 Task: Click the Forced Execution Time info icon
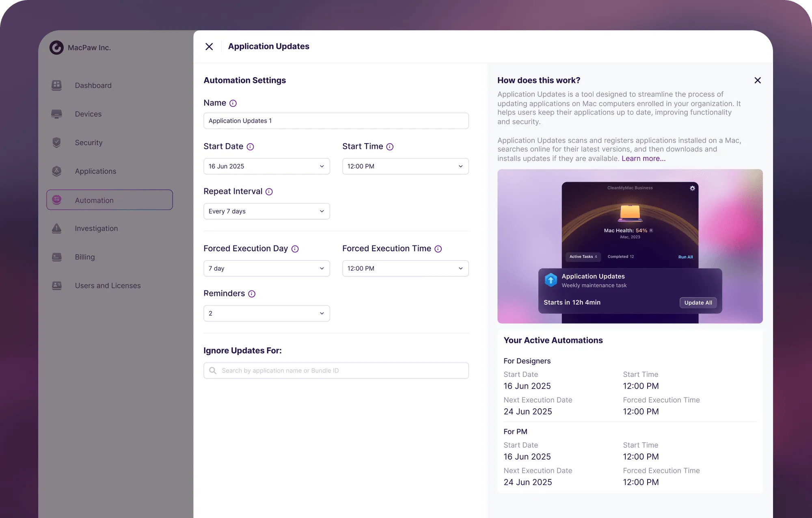tap(438, 249)
